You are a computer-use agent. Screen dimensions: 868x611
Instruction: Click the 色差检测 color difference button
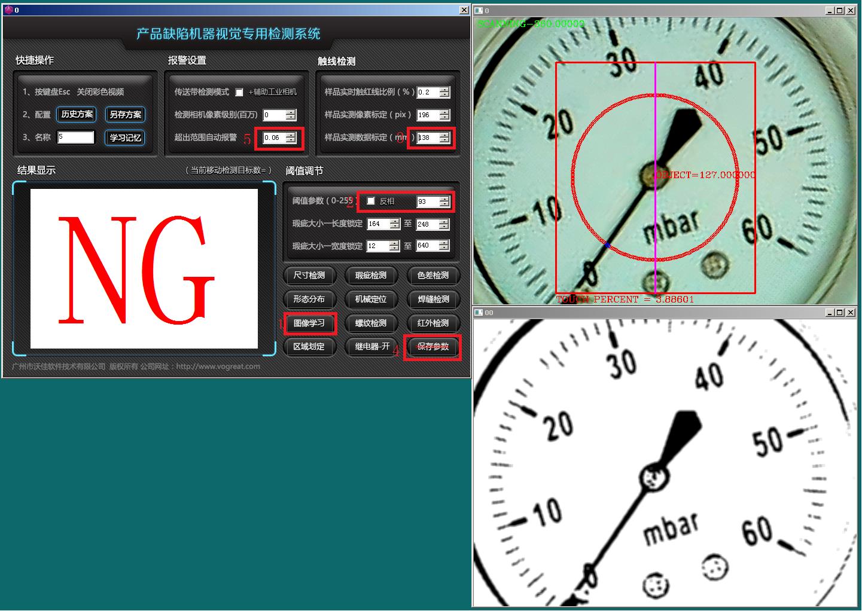pyautogui.click(x=433, y=276)
